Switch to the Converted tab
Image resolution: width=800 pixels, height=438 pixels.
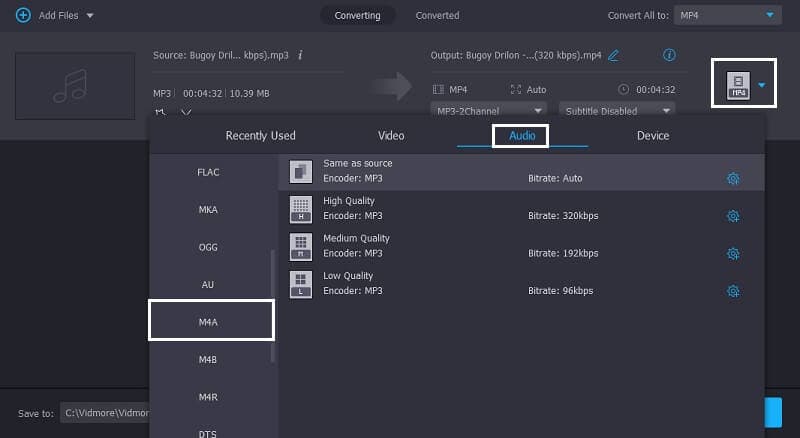click(x=437, y=15)
